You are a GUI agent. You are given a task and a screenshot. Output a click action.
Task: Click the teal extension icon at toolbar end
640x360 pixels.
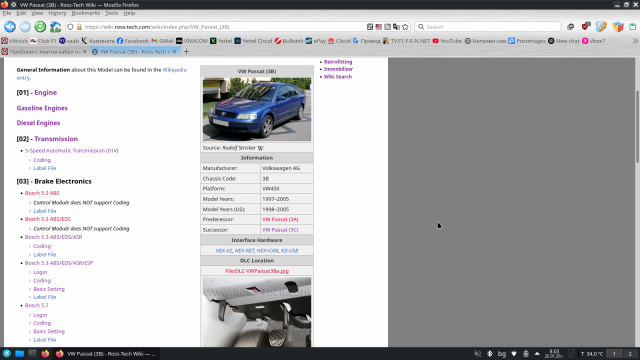tap(633, 27)
